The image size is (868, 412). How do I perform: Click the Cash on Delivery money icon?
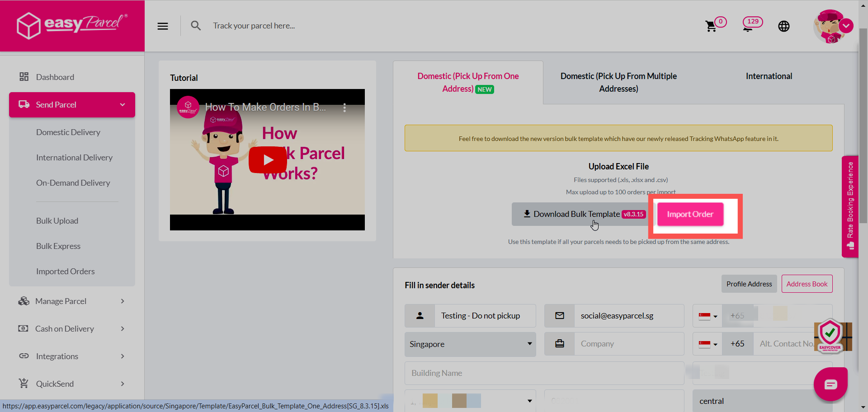coord(23,328)
